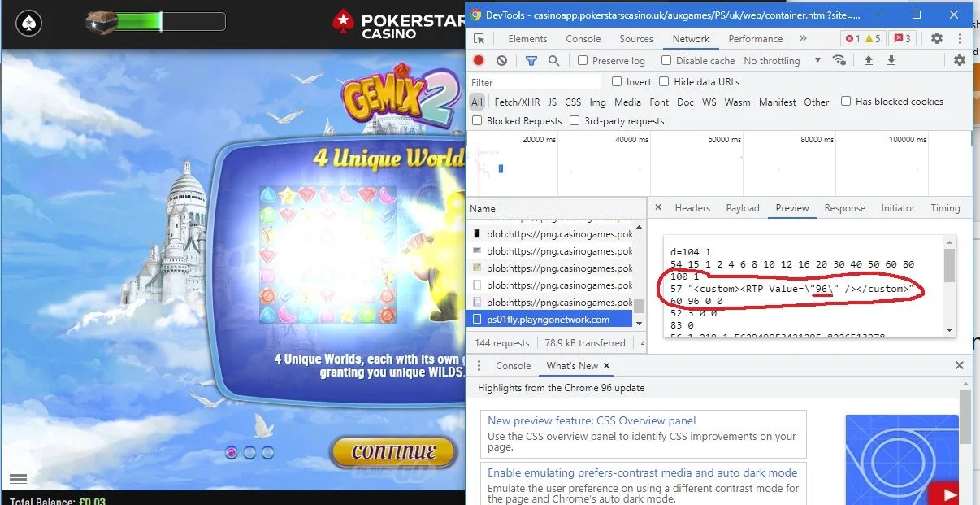980x505 pixels.
Task: Close the request details pane
Action: coord(658,207)
